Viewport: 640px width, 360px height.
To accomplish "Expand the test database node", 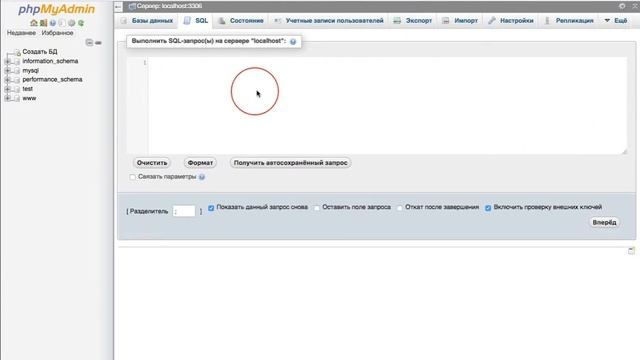I will pos(7,89).
